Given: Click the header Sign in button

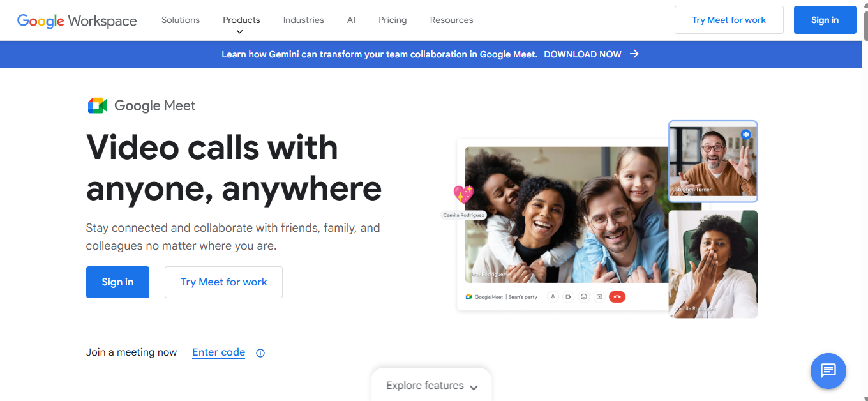Looking at the screenshot, I should coord(825,20).
